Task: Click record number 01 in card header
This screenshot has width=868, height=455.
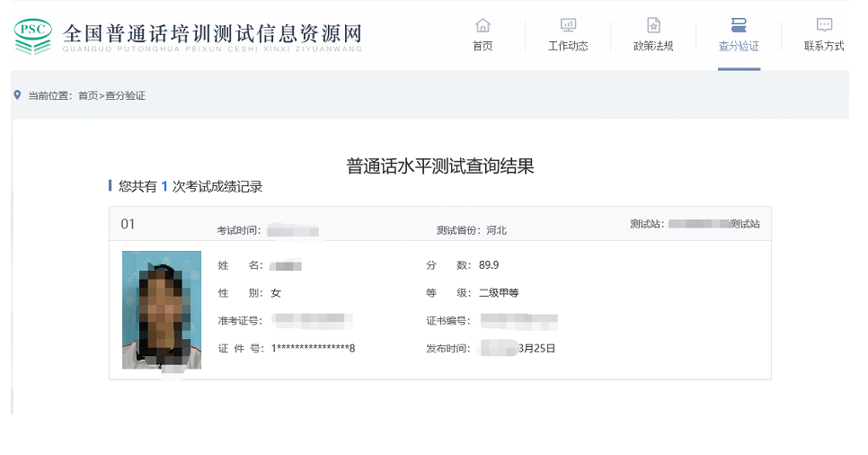Action: [x=128, y=224]
